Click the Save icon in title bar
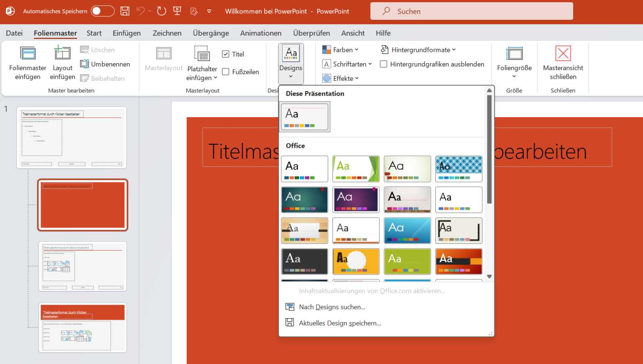643x364 pixels. (x=125, y=11)
